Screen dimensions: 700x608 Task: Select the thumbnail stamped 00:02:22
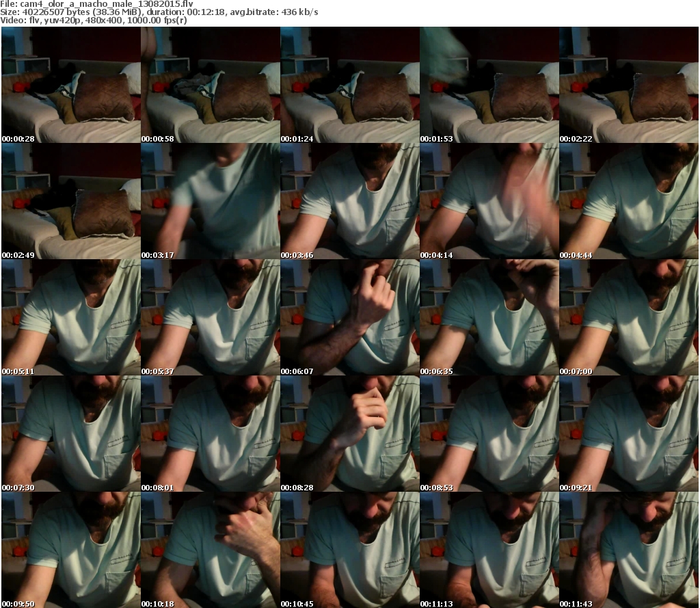click(x=629, y=85)
